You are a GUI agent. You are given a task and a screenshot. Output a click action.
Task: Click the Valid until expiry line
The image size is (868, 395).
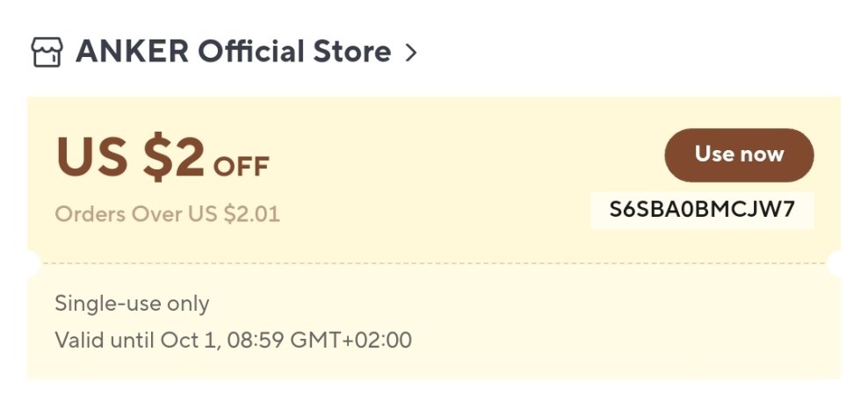point(233,340)
